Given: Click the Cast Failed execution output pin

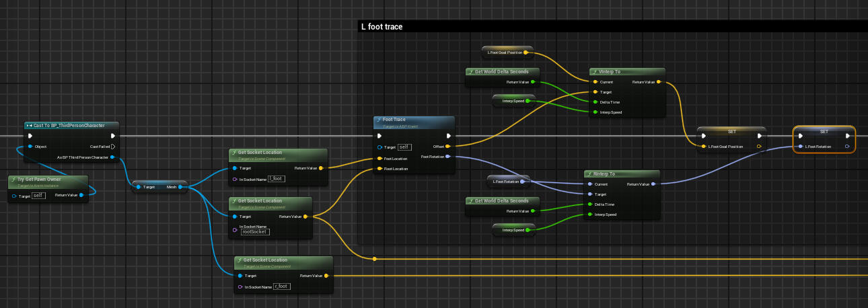Looking at the screenshot, I should pos(112,146).
